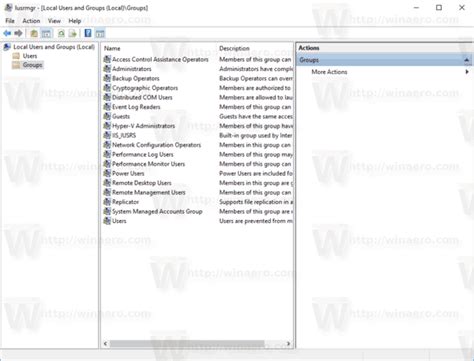Click the Forward arrow toolbar icon
Viewport: 474px width, 361px height.
[x=18, y=33]
